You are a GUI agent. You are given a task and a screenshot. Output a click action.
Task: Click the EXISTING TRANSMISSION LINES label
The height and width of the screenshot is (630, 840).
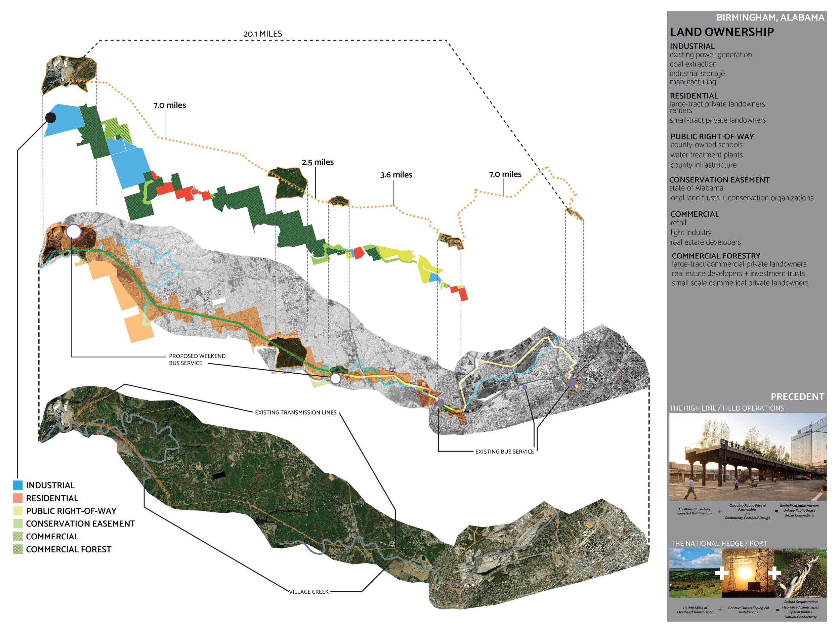(x=295, y=412)
